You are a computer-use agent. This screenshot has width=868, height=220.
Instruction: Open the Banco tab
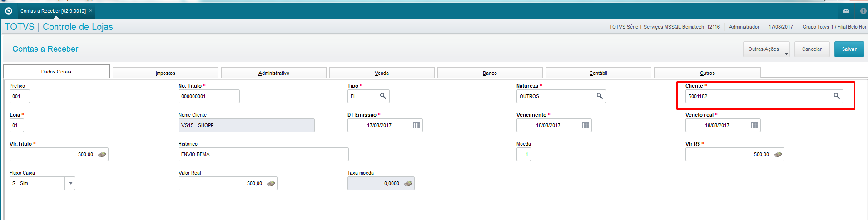(x=490, y=73)
